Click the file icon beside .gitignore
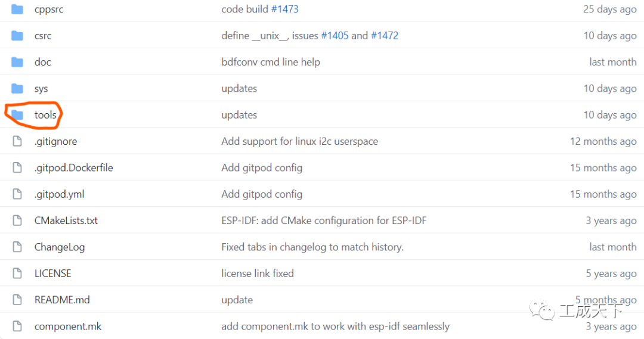 coord(17,141)
